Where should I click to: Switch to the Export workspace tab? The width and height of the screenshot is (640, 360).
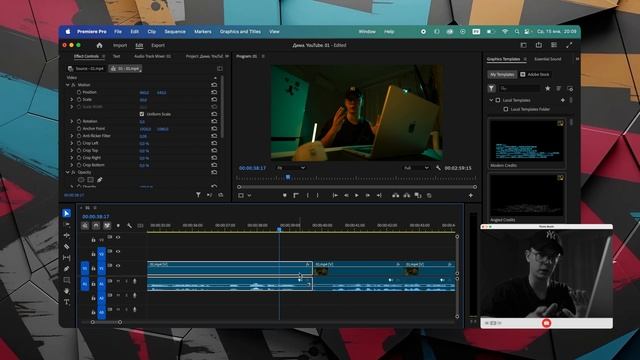point(158,45)
